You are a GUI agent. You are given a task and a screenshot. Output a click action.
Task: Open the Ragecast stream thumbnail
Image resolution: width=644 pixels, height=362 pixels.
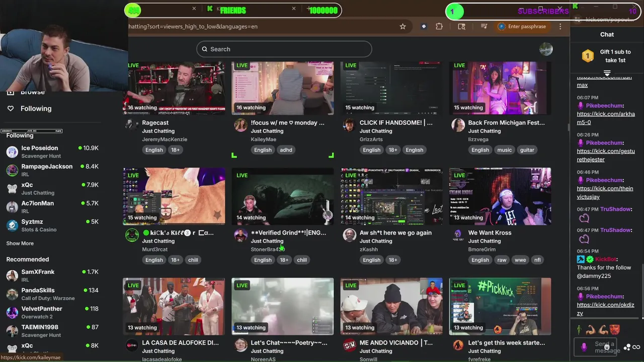click(174, 88)
